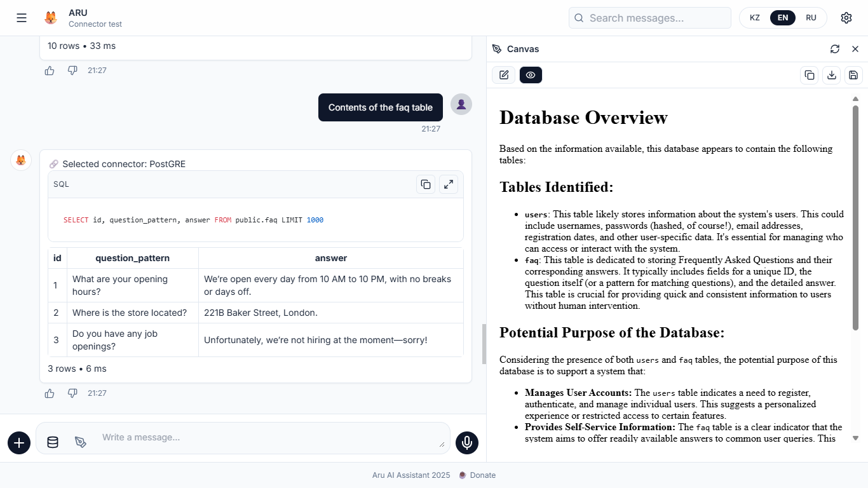
Task: Save the Canvas document
Action: point(853,75)
